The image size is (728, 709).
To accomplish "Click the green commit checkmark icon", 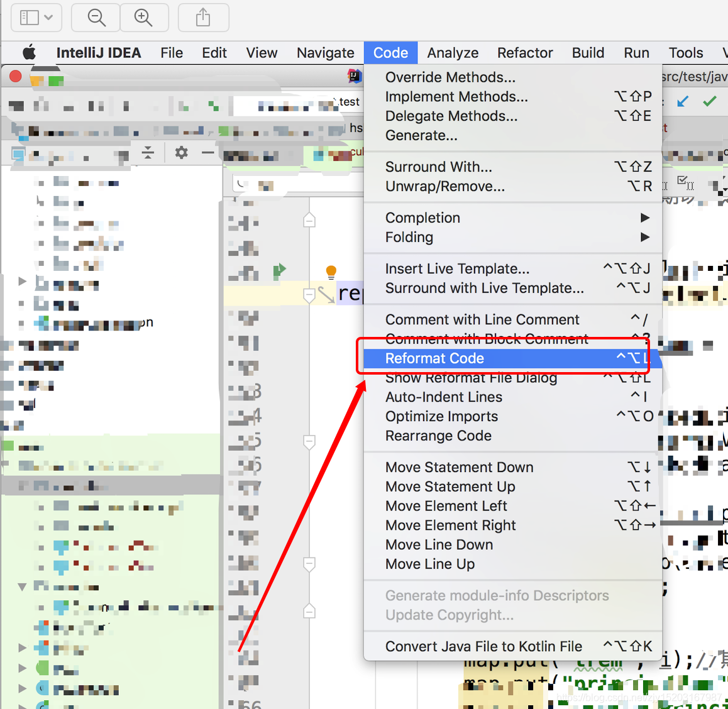I will tap(709, 101).
